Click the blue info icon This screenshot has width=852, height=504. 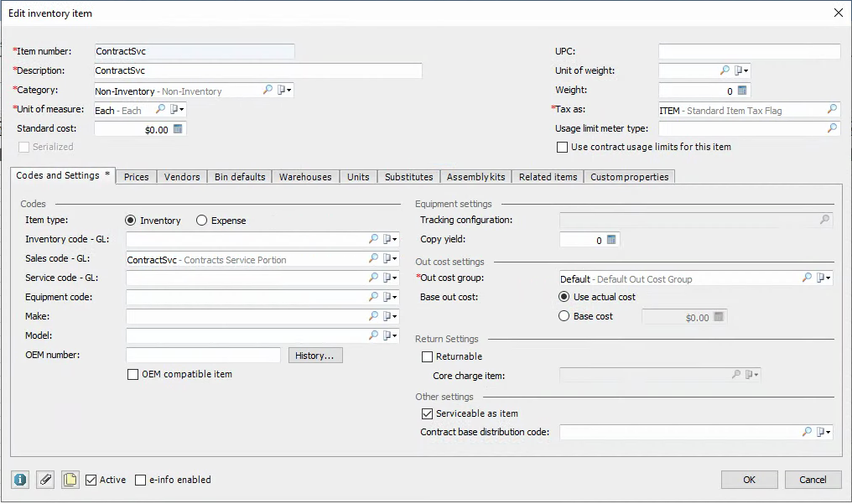click(x=20, y=480)
